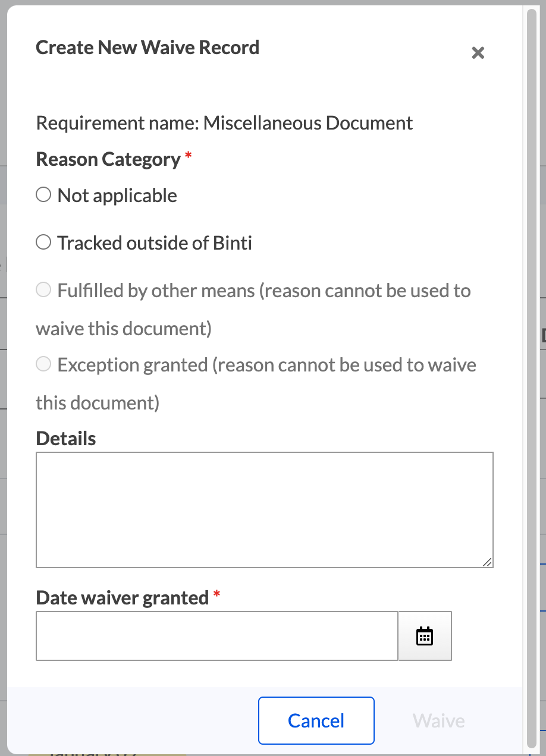
Task: Click the Create New Waive Record title
Action: pos(148,47)
